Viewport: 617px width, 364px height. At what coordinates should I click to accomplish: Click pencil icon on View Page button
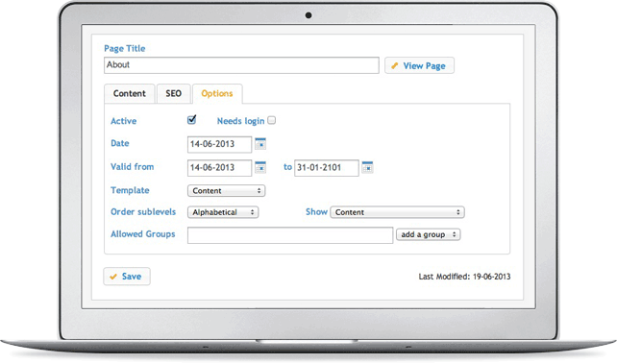click(x=395, y=65)
